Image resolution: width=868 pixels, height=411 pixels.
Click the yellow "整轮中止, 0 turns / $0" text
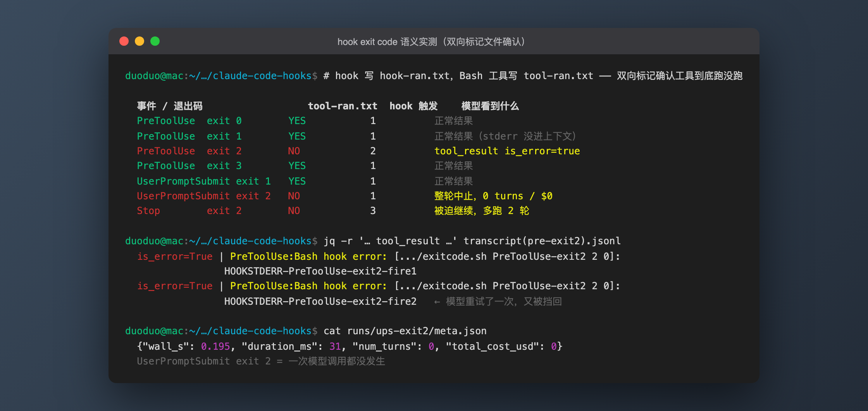(x=493, y=196)
